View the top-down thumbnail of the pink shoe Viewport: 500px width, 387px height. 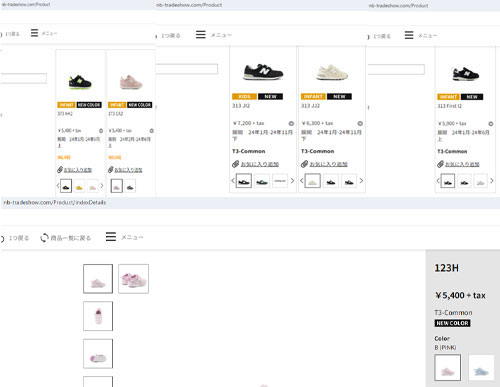(x=98, y=316)
